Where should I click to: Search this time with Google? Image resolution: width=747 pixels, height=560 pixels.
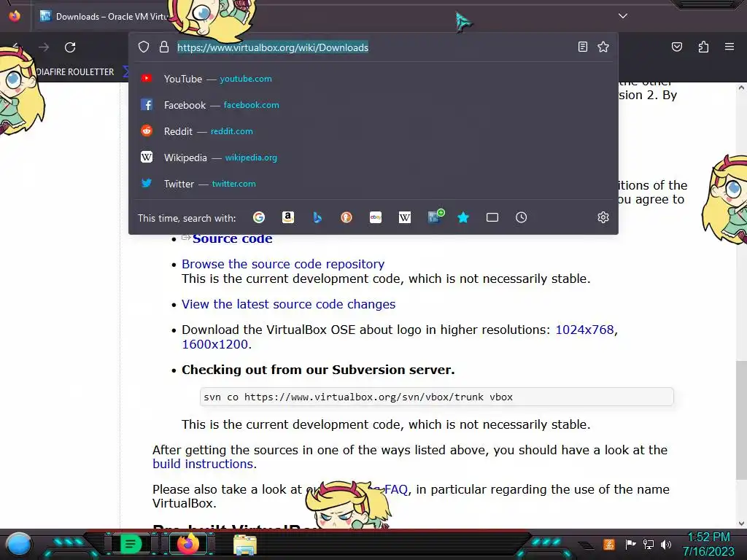point(259,217)
